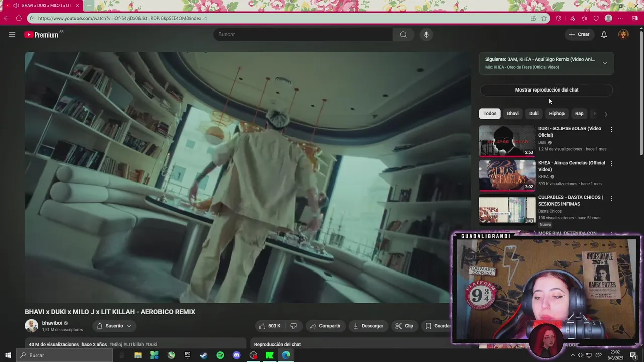Click on the video player to pause
This screenshot has width=644, height=362.
coord(248,177)
